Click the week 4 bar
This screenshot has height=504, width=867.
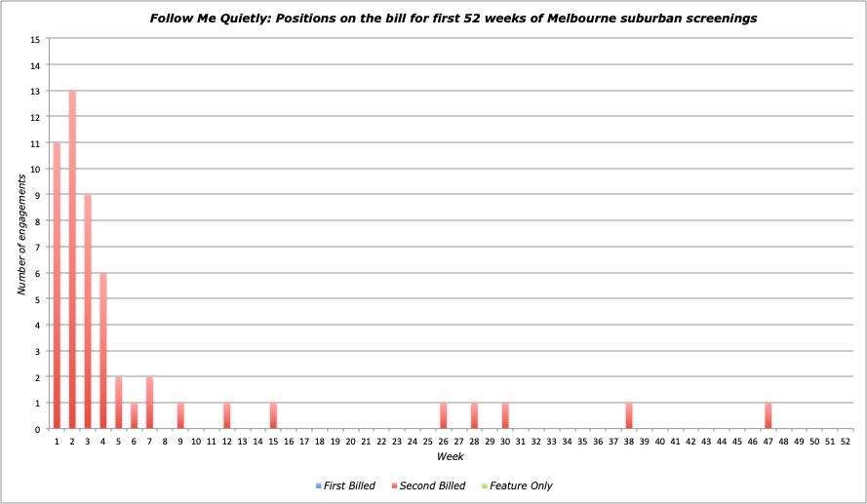(x=103, y=351)
